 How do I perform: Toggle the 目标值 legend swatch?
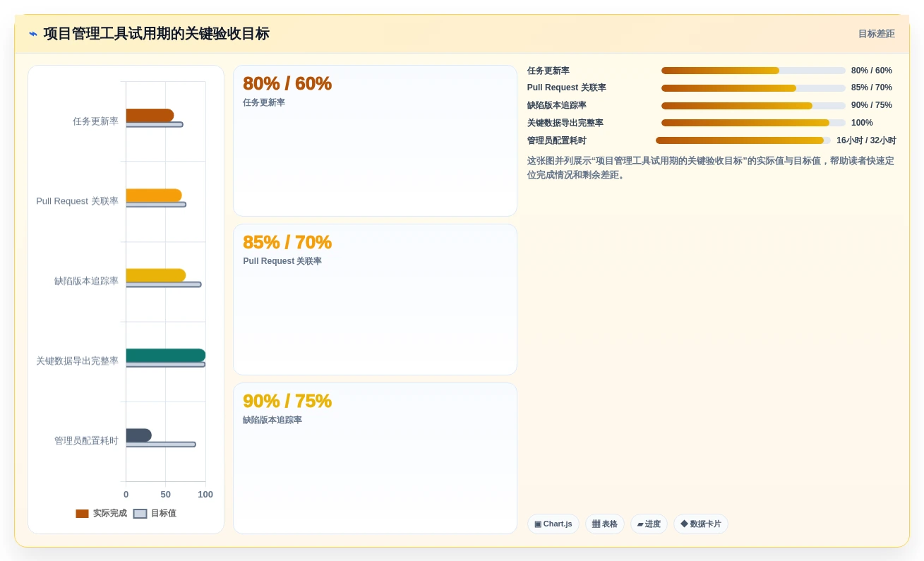click(140, 514)
